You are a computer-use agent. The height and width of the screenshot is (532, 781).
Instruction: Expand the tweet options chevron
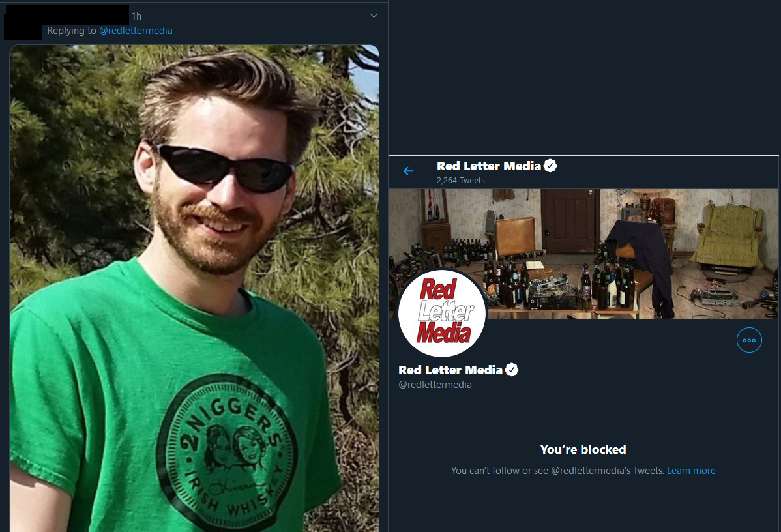pyautogui.click(x=374, y=16)
